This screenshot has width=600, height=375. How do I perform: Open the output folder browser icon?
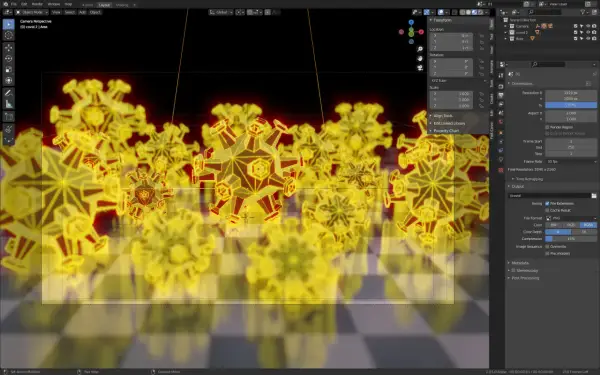(593, 196)
